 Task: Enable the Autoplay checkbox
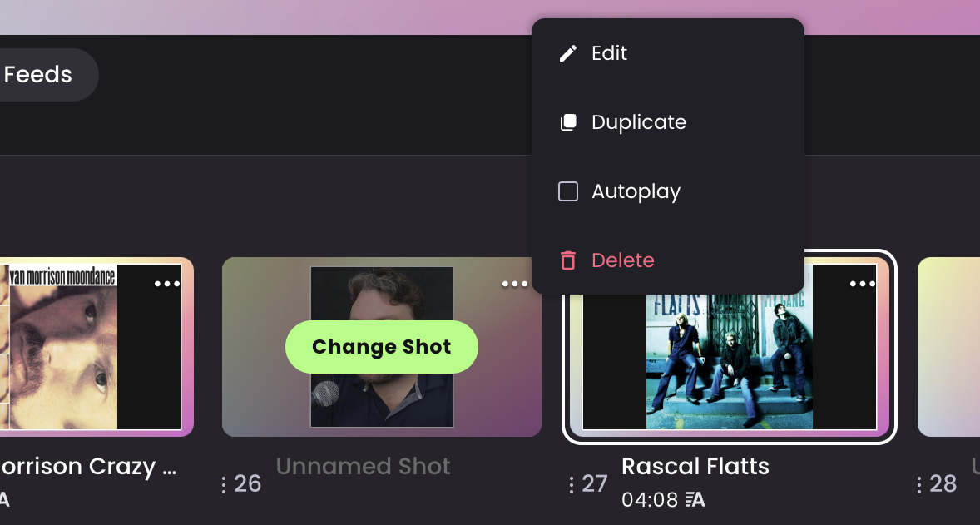[x=568, y=191]
